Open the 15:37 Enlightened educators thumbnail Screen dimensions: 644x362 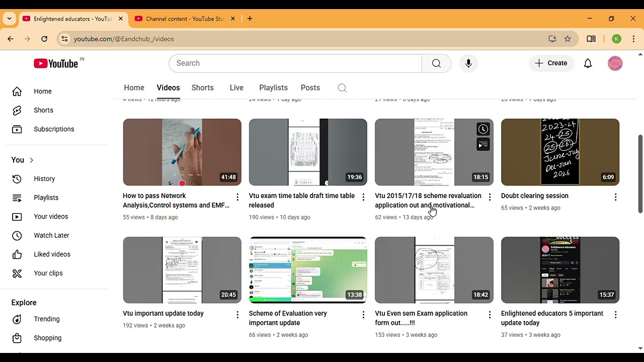click(x=560, y=270)
